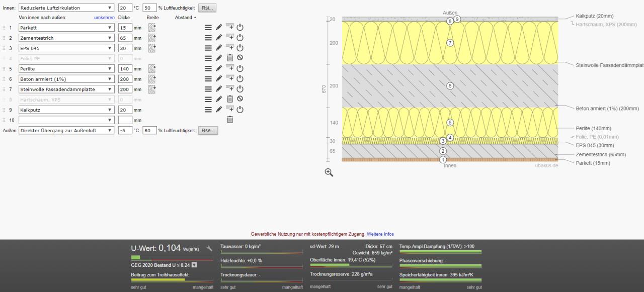
Task: Insert a layer after EPS 045
Action: click(230, 48)
